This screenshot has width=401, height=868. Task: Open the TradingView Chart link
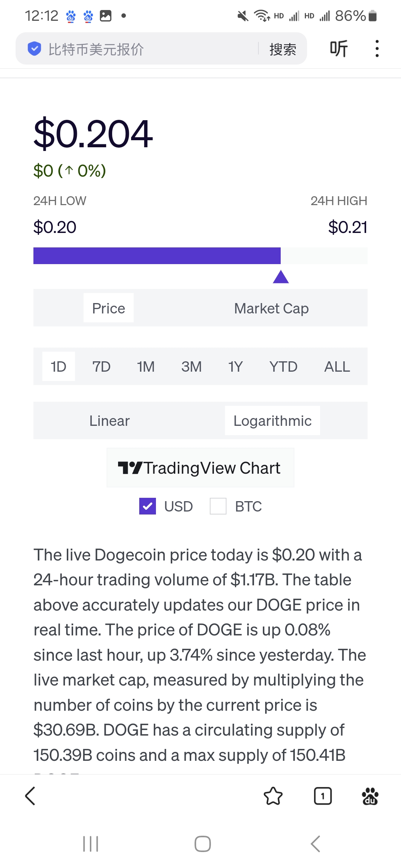pyautogui.click(x=200, y=468)
